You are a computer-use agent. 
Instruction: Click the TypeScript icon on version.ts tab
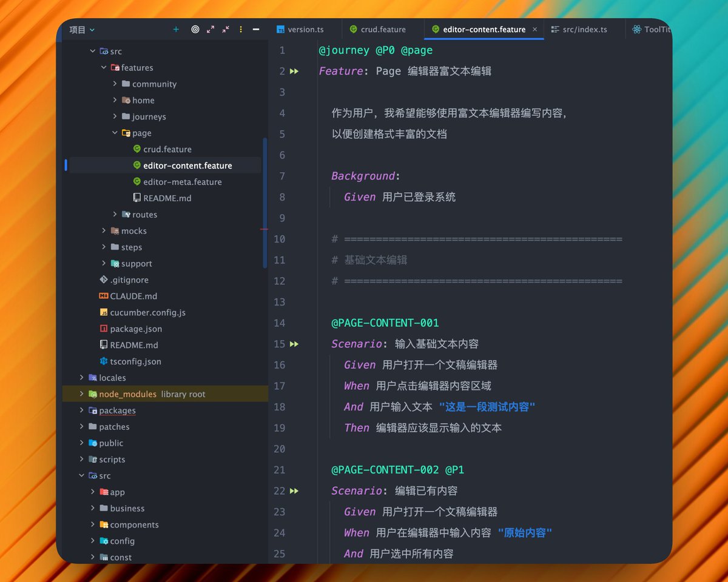(x=282, y=28)
